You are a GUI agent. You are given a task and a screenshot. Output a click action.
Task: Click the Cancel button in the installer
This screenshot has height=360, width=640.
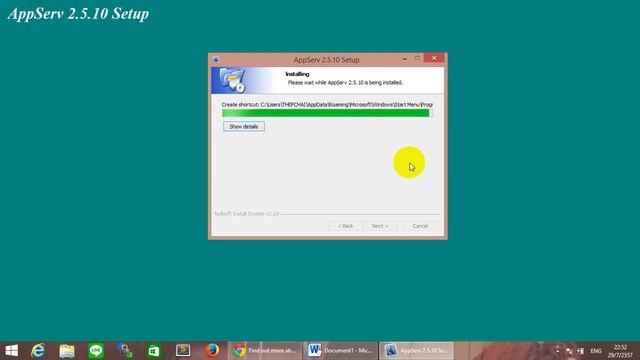(x=420, y=226)
